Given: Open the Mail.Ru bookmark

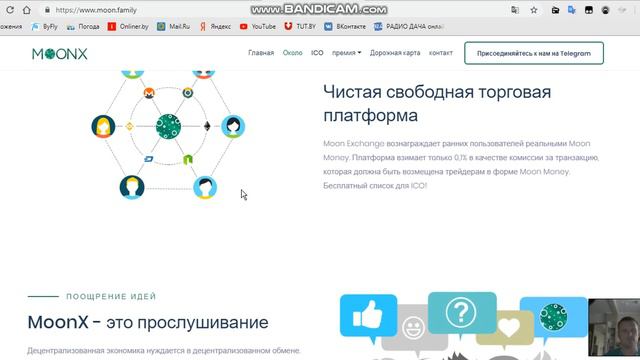Looking at the screenshot, I should [x=173, y=27].
